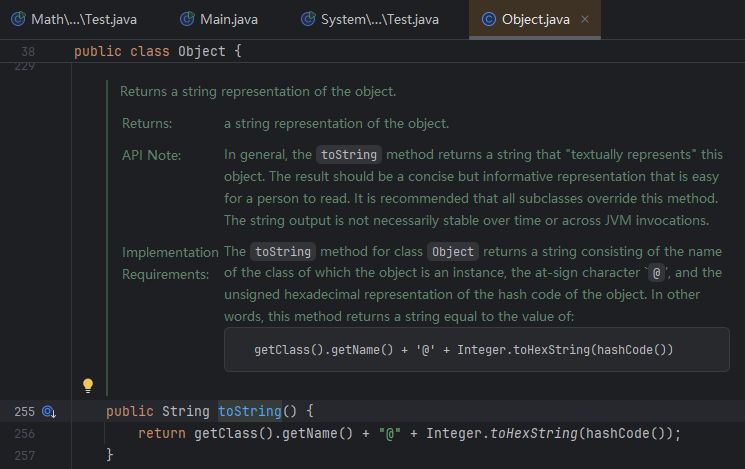Click the 'Implementation Requirements:' doc label
Viewport: 745px width, 469px height.
(x=168, y=262)
